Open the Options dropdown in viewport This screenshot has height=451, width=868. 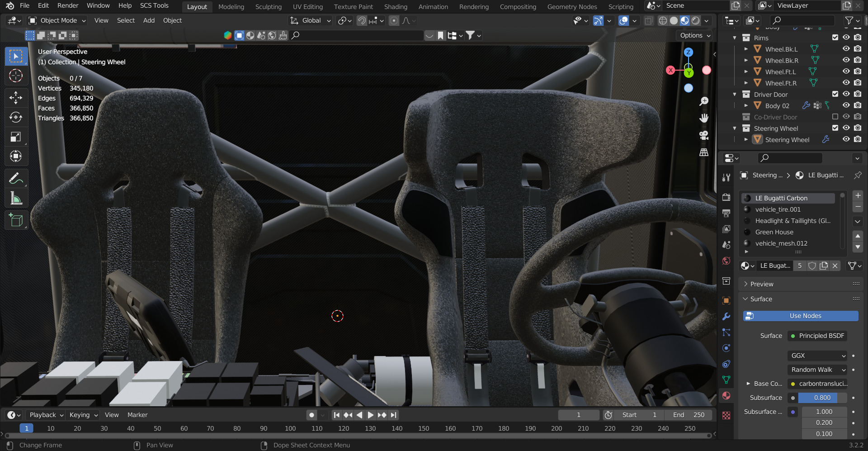(x=695, y=35)
